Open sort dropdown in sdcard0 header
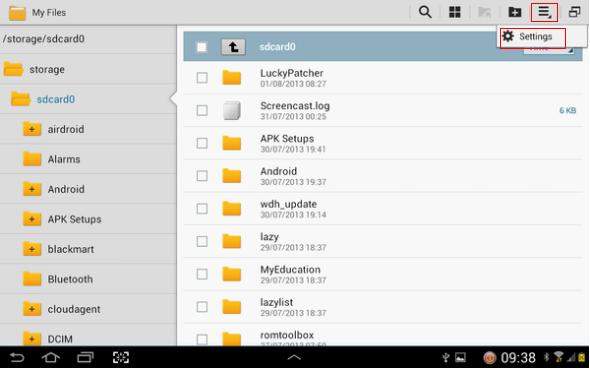Viewport: 590px width, 369px height. [548, 50]
